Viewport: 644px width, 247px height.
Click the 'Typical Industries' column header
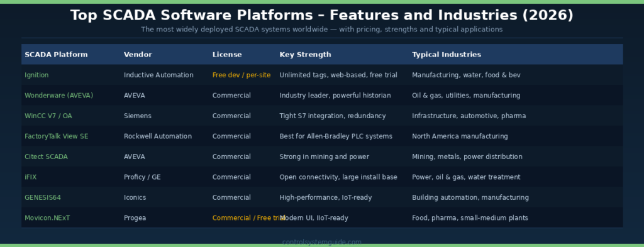447,55
